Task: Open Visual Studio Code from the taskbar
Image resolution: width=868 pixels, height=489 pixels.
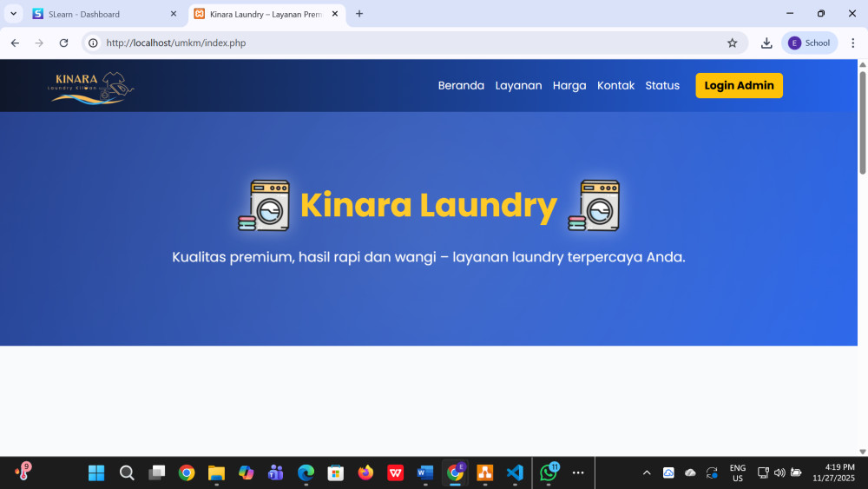Action: coord(515,472)
